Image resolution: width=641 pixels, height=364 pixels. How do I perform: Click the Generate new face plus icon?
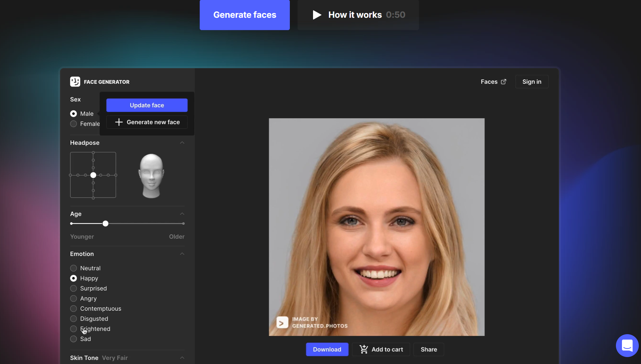tap(119, 121)
